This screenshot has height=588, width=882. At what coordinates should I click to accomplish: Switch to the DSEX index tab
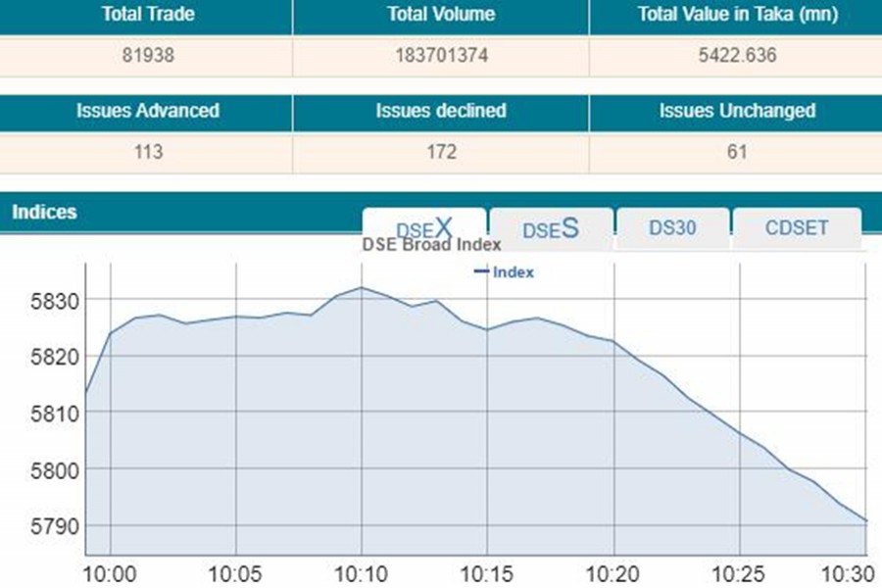pos(423,226)
